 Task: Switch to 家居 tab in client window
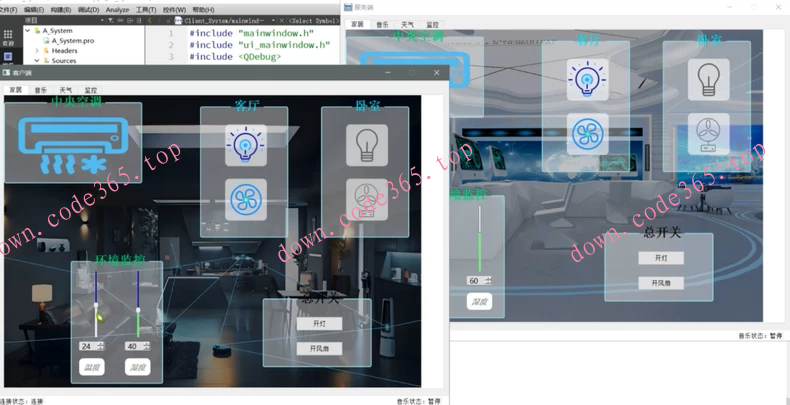pyautogui.click(x=16, y=90)
